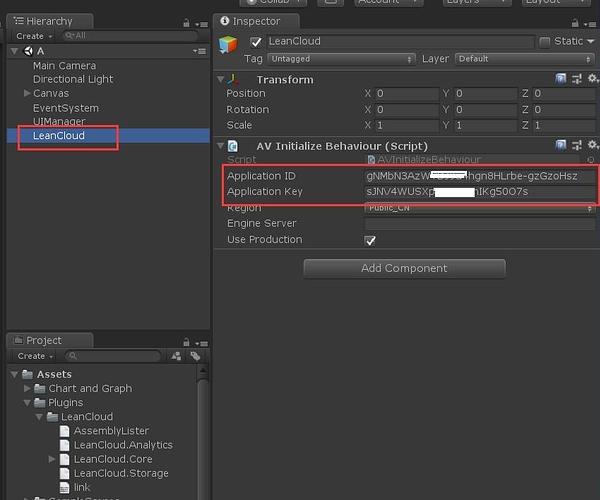Click Search by Type icon in Project

pyautogui.click(x=176, y=356)
